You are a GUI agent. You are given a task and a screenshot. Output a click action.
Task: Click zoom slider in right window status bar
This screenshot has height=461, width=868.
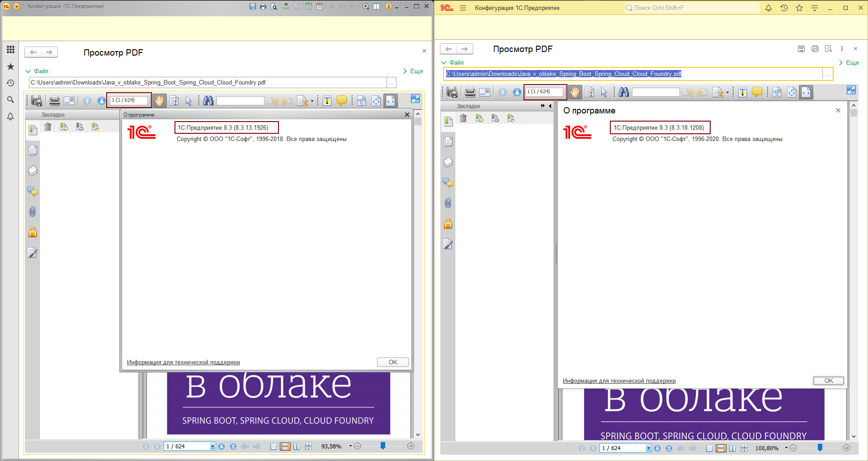pyautogui.click(x=820, y=448)
